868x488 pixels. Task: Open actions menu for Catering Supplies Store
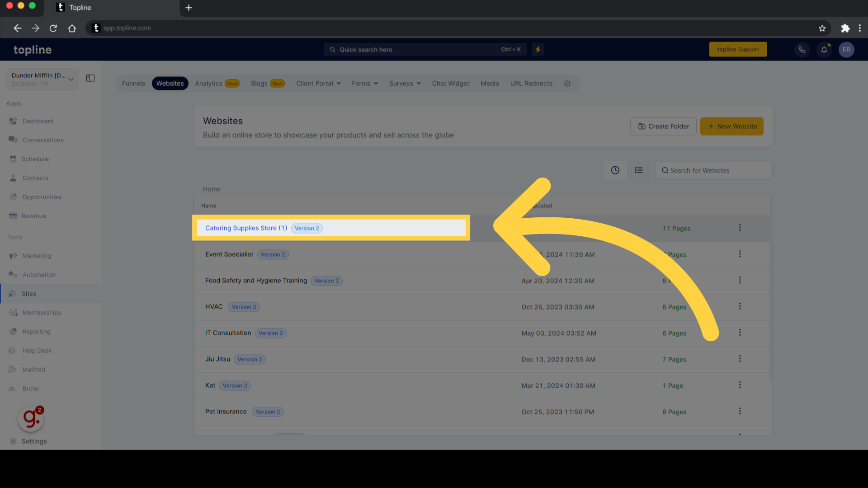(740, 228)
